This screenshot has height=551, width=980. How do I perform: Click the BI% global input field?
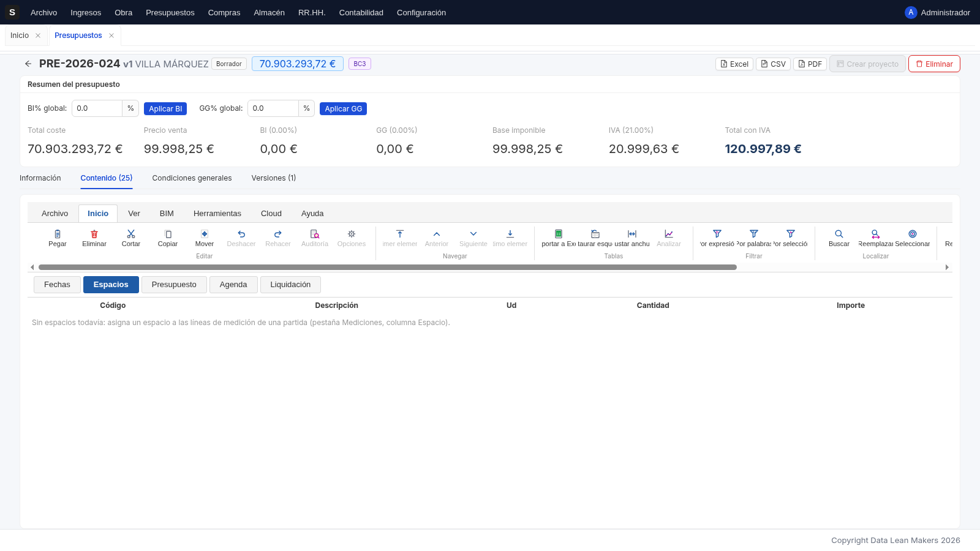click(x=97, y=108)
